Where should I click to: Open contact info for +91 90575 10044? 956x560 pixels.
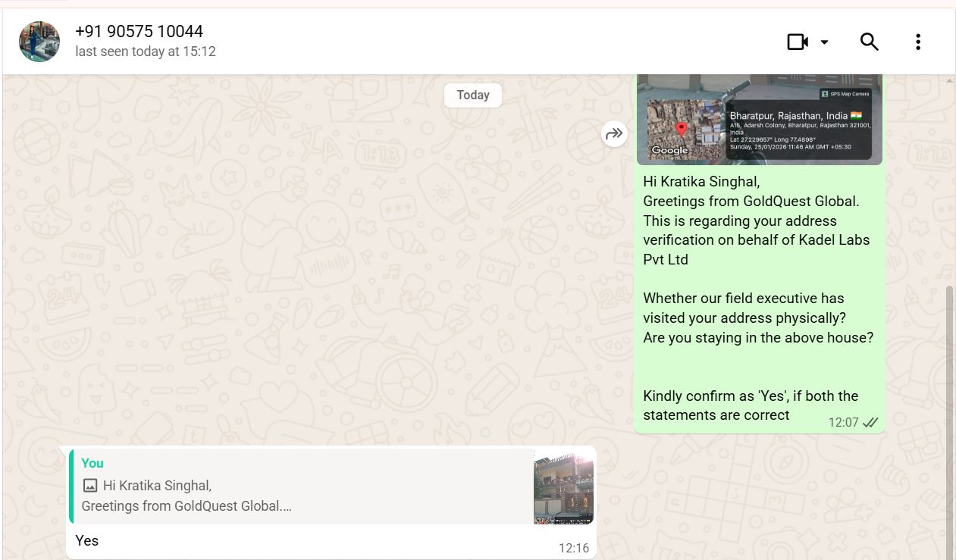coord(139,32)
